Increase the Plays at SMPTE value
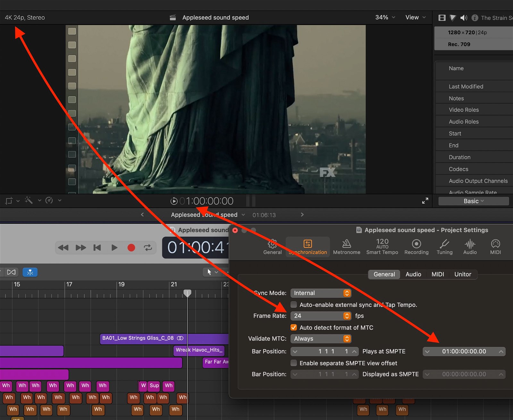 click(x=501, y=351)
